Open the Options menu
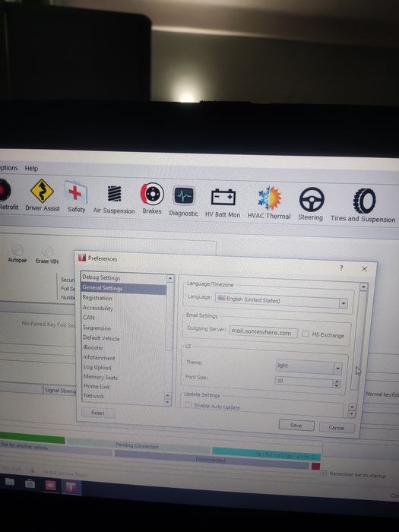399x532 pixels. tap(9, 168)
